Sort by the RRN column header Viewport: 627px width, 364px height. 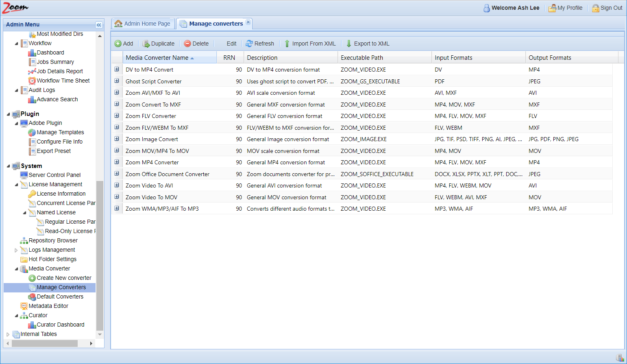230,58
